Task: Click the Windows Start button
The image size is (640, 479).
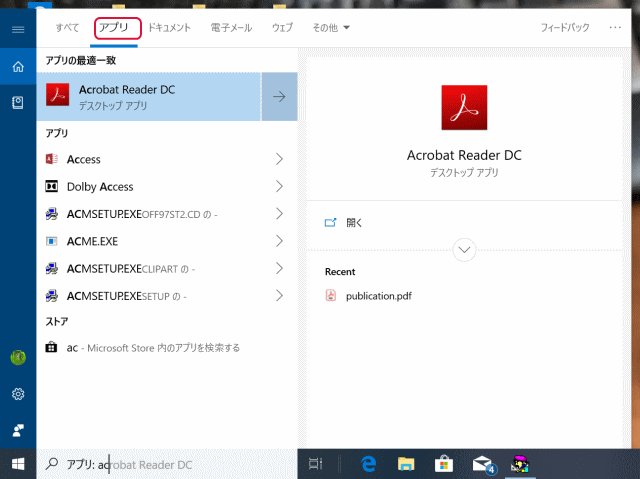Action: coord(18,464)
